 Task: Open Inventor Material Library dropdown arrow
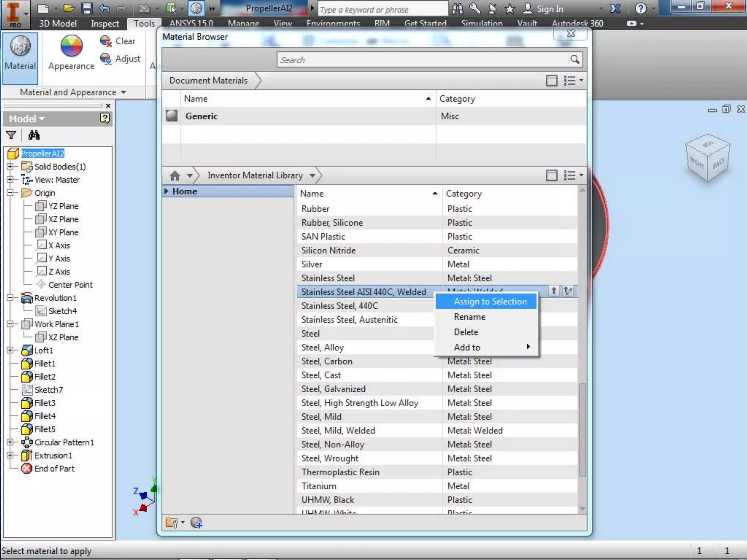click(312, 176)
